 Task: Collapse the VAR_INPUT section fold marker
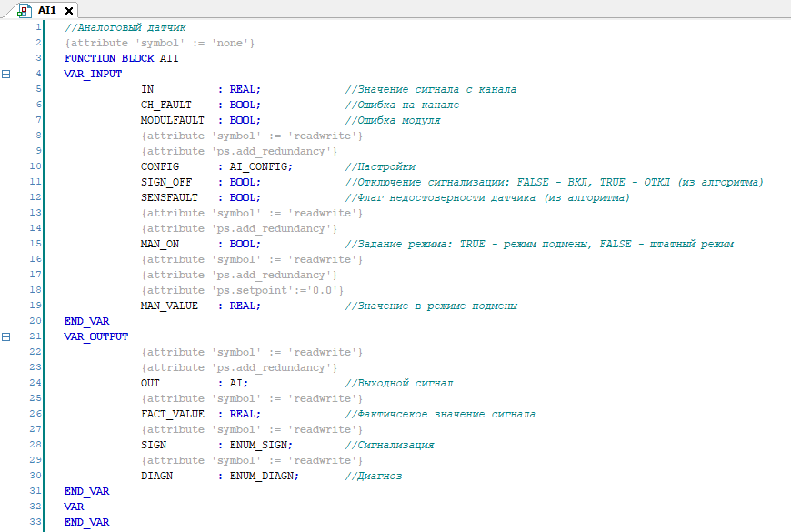click(6, 74)
